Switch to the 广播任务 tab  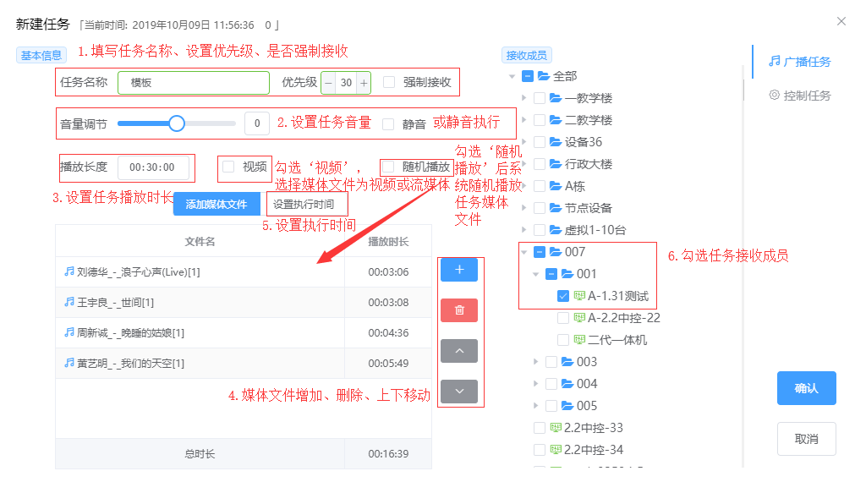799,62
